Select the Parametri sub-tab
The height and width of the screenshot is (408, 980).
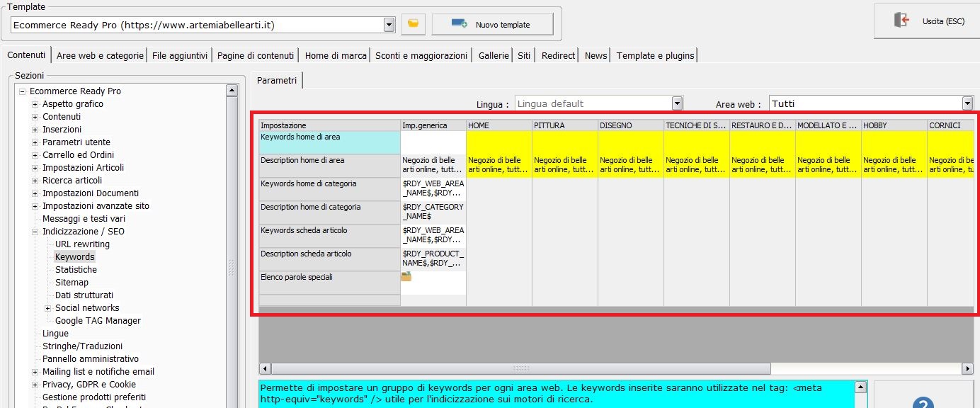[x=277, y=80]
